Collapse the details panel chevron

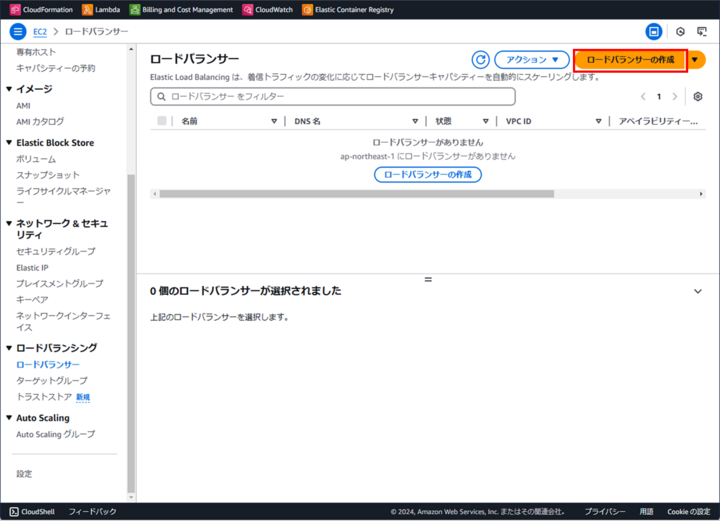698,291
